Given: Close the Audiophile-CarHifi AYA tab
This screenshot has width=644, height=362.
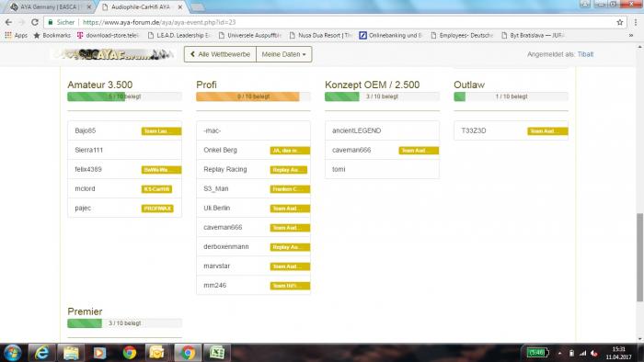Looking at the screenshot, I should 180,7.
